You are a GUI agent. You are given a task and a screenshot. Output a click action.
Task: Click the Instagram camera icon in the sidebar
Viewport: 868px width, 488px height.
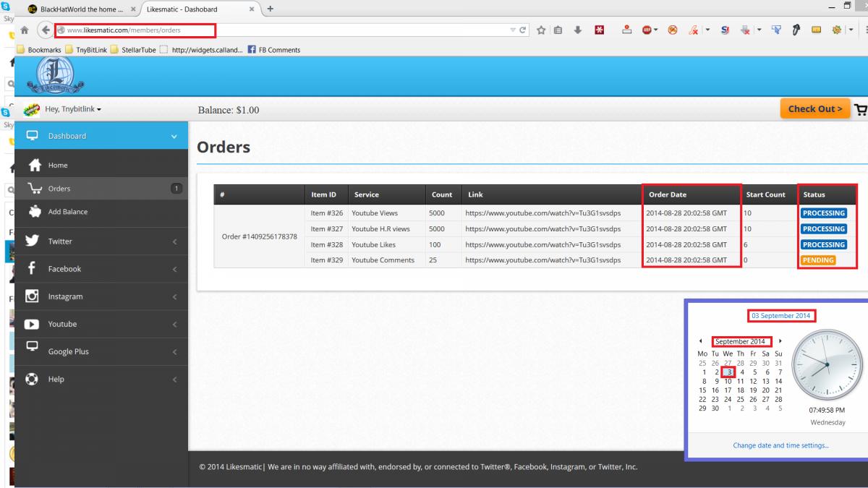coord(33,296)
